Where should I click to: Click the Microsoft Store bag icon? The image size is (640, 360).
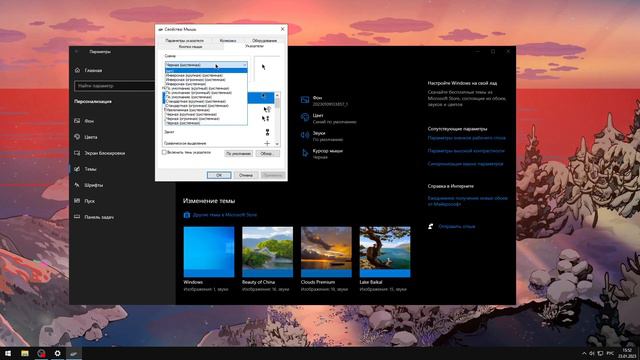click(x=187, y=215)
